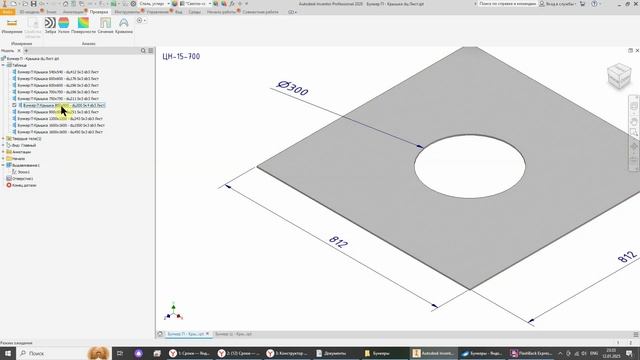
Task: Click the Home view icon in quick access toolbar
Action: pyautogui.click(x=65, y=4)
